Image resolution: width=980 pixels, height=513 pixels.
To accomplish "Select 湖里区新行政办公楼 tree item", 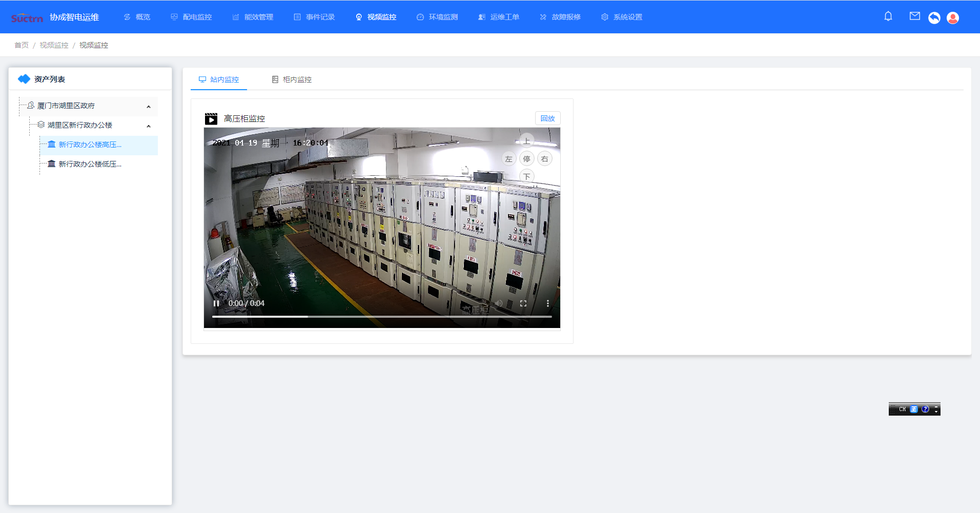I will point(79,125).
